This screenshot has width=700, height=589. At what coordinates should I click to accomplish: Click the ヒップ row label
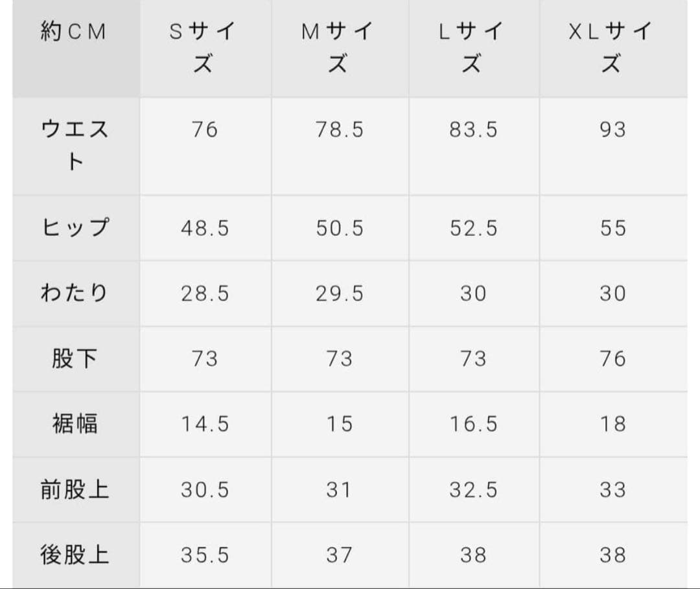pos(75,228)
